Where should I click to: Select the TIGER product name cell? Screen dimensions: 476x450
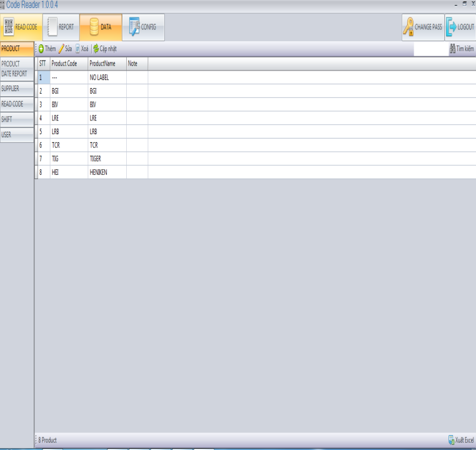pos(107,159)
